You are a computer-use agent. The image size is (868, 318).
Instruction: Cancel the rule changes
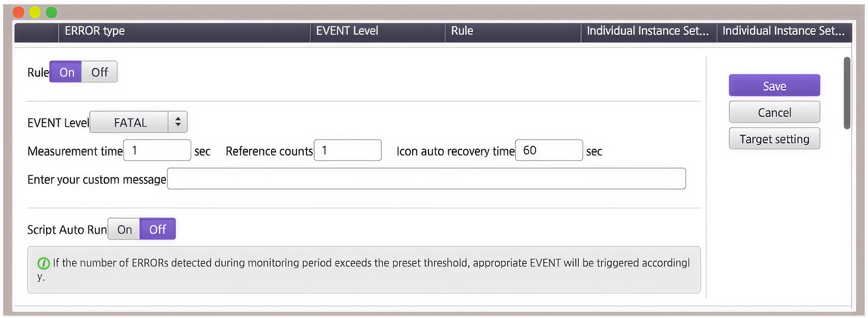coord(775,112)
